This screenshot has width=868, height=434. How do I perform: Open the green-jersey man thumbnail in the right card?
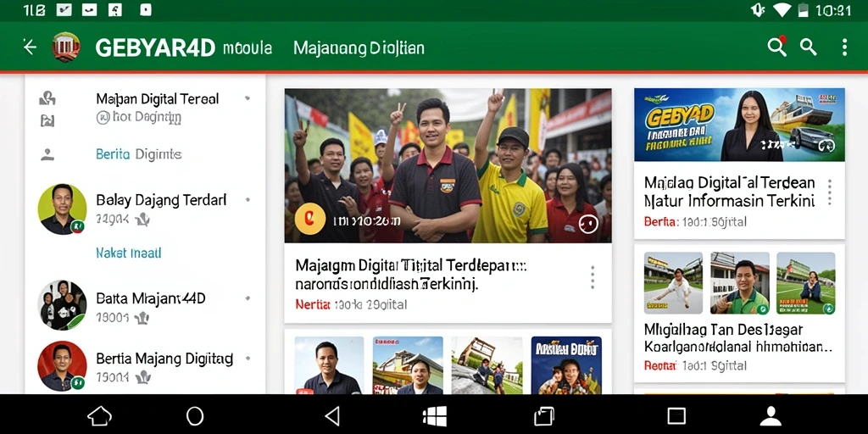(x=739, y=283)
